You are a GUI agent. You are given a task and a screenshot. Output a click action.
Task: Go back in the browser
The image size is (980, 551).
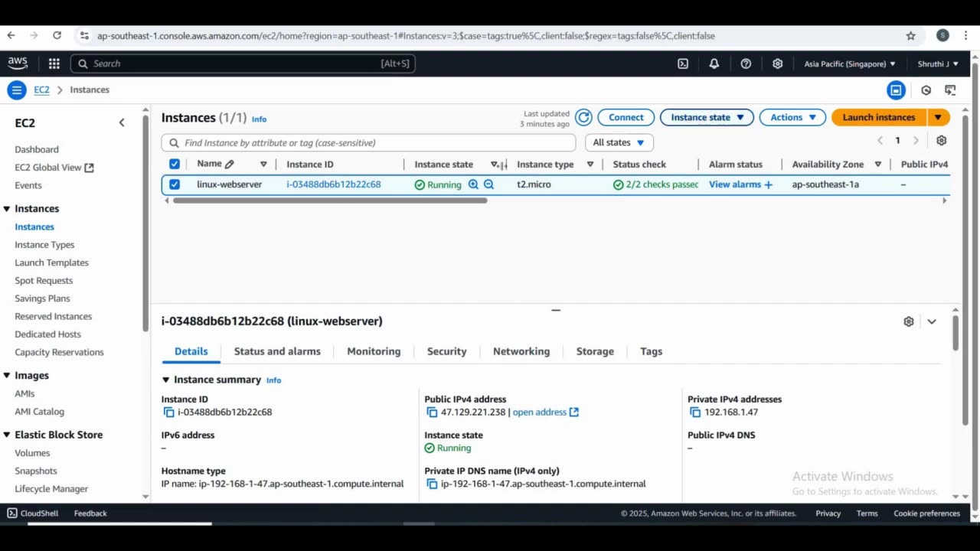pos(11,35)
